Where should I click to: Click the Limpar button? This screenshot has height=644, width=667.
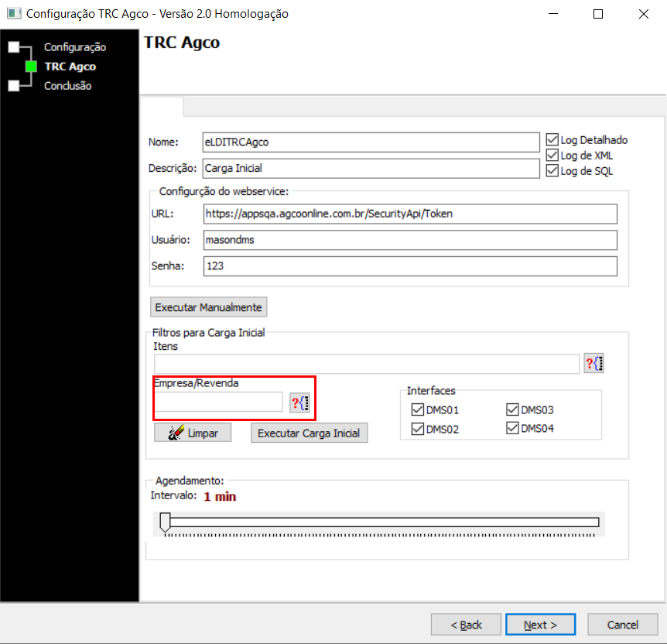tap(193, 433)
